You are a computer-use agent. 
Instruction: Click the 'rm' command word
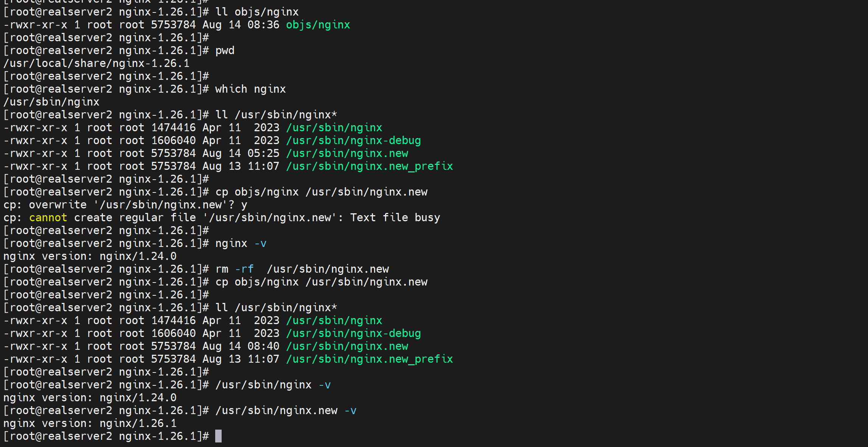(222, 269)
